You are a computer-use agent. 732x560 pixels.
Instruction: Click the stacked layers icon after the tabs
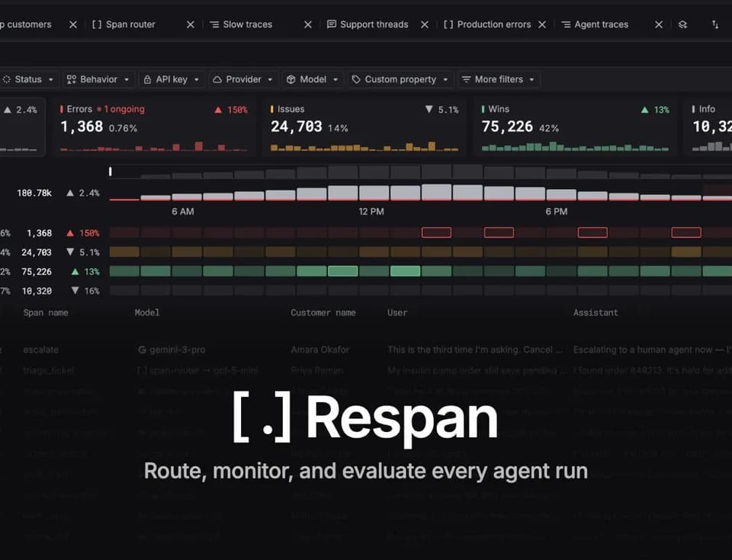682,24
